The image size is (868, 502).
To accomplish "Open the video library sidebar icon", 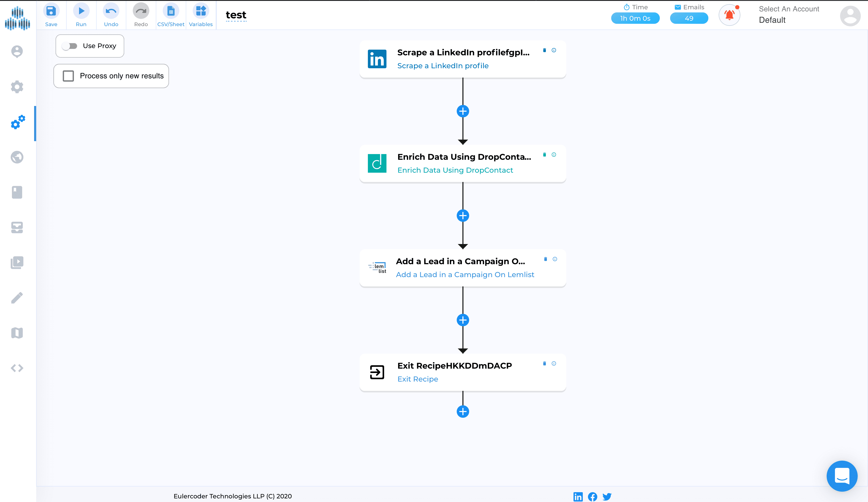I will (17, 263).
